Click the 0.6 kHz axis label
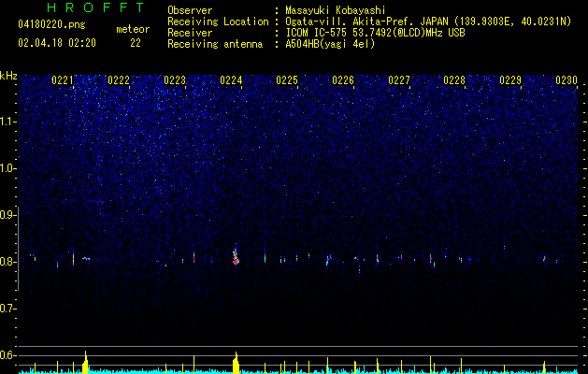The width and height of the screenshot is (588, 374). (7, 355)
